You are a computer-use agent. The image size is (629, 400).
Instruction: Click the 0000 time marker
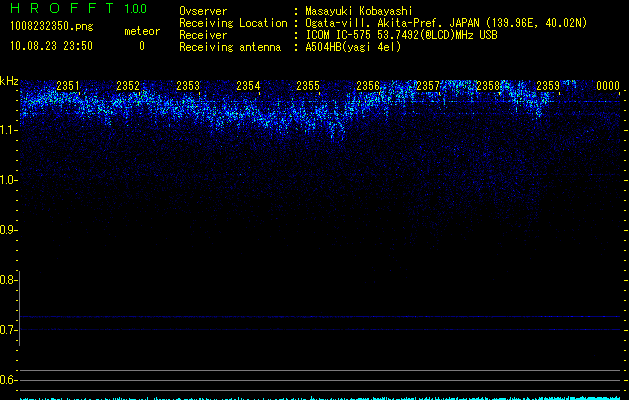coord(608,86)
